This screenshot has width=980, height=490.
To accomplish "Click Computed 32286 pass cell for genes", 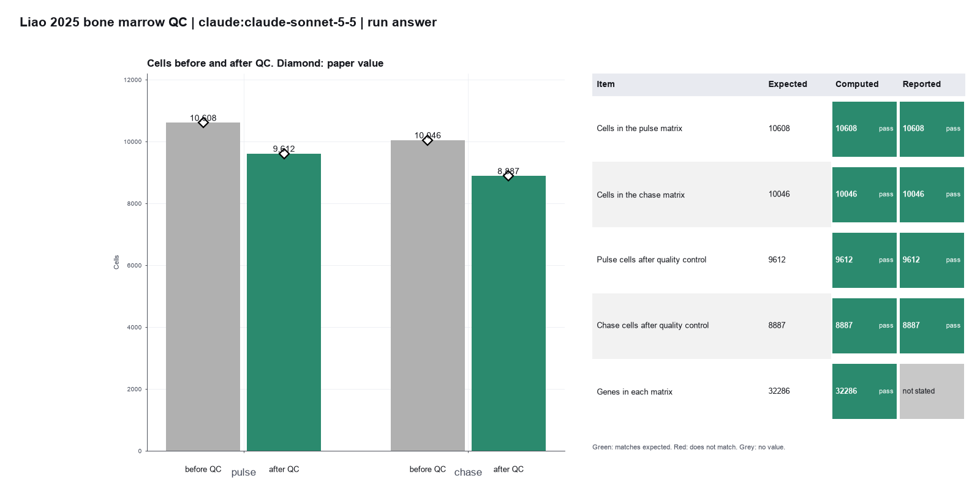I will [x=864, y=391].
